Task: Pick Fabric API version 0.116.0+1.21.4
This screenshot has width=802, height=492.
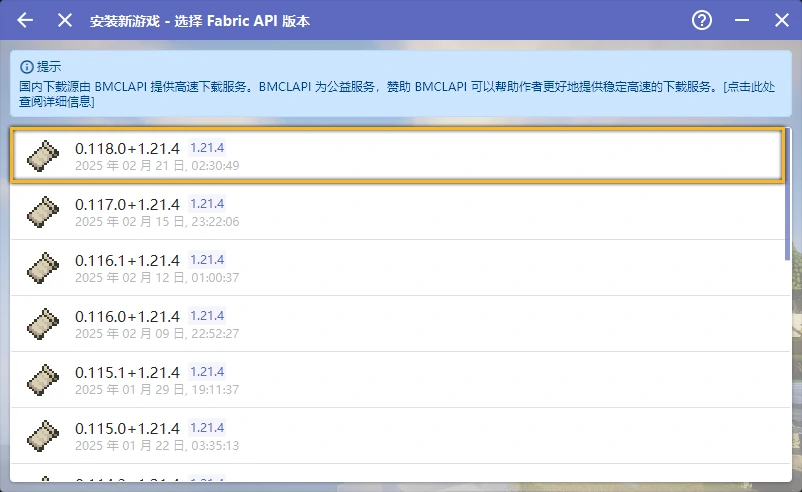Action: coord(397,324)
